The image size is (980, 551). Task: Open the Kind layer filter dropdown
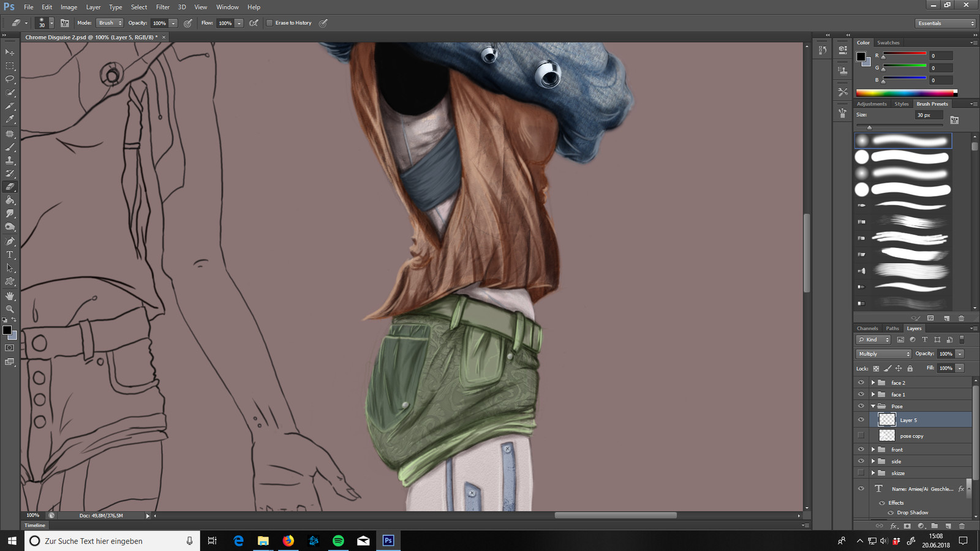coord(873,340)
